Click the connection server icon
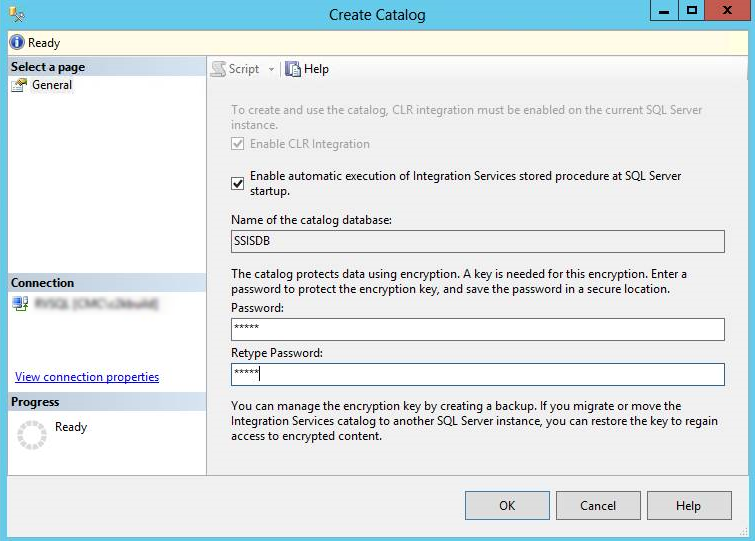755x541 pixels. (x=20, y=304)
